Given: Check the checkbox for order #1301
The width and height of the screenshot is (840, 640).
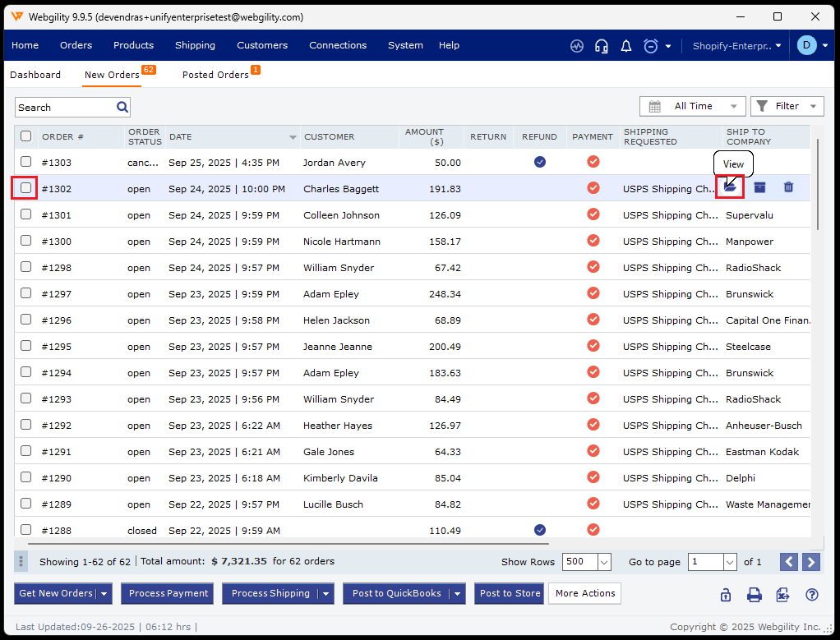Looking at the screenshot, I should click(26, 214).
